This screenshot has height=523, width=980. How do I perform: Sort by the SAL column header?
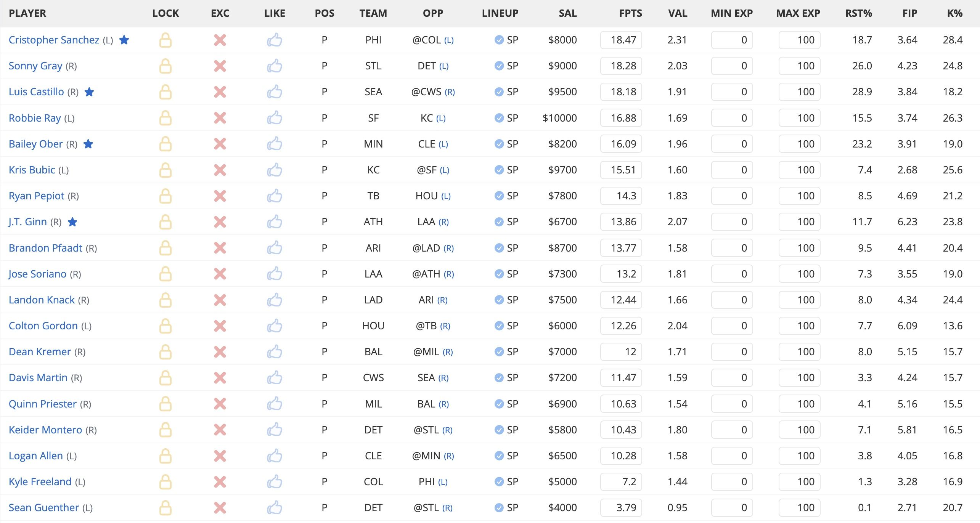click(568, 13)
